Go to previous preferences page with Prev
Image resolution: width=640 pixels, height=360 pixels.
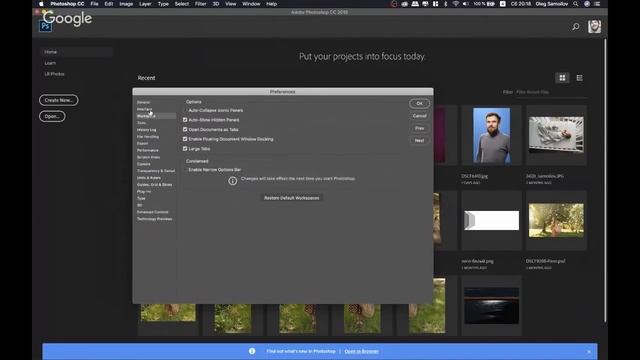tap(419, 128)
